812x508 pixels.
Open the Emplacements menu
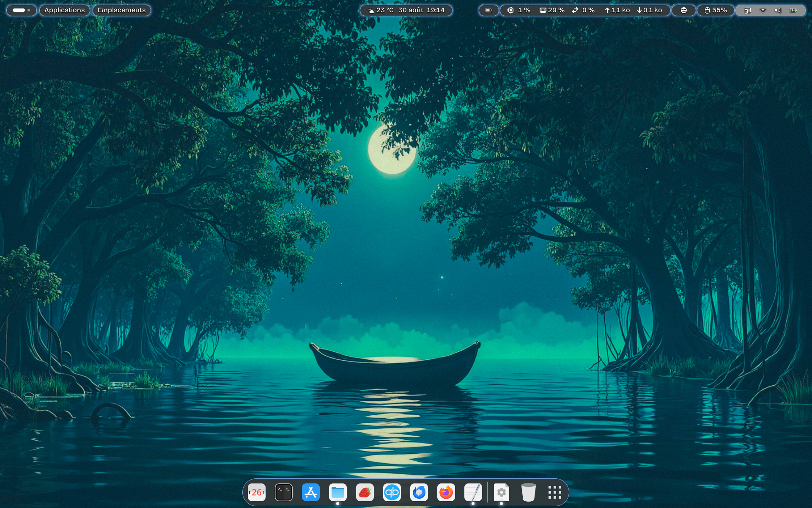coord(121,10)
